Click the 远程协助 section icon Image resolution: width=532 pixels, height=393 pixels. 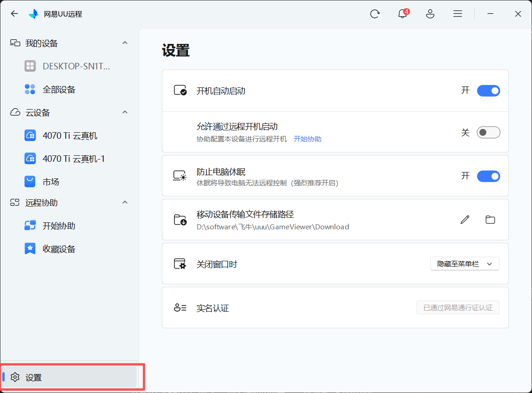click(x=15, y=203)
